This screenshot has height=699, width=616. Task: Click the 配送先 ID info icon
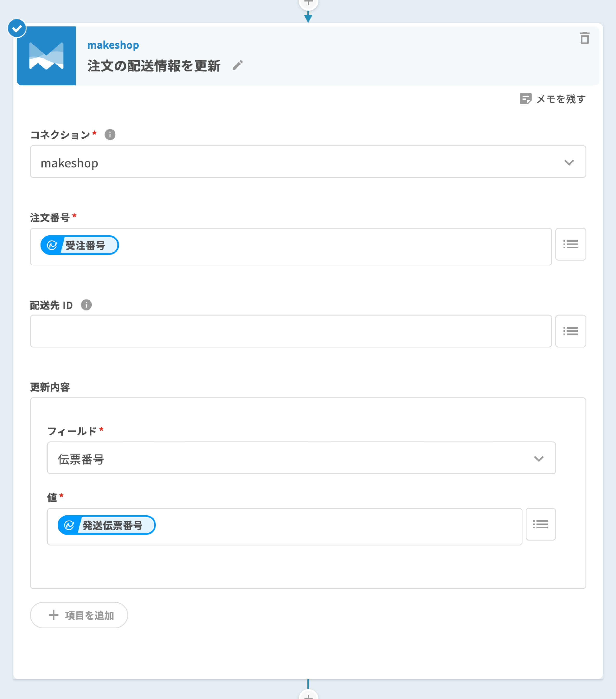click(86, 305)
